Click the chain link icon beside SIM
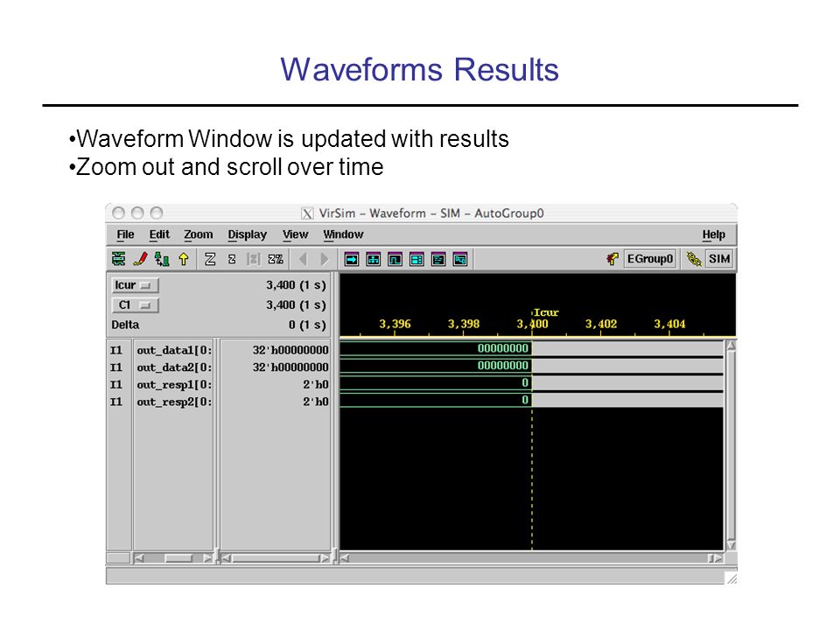The image size is (840, 630). (x=694, y=259)
